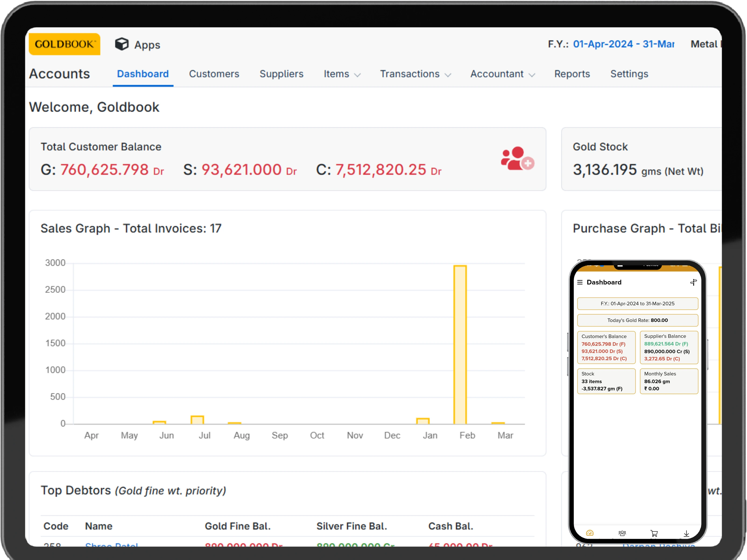Click the GOLDBOOK logo
747x560 pixels.
[x=64, y=44]
